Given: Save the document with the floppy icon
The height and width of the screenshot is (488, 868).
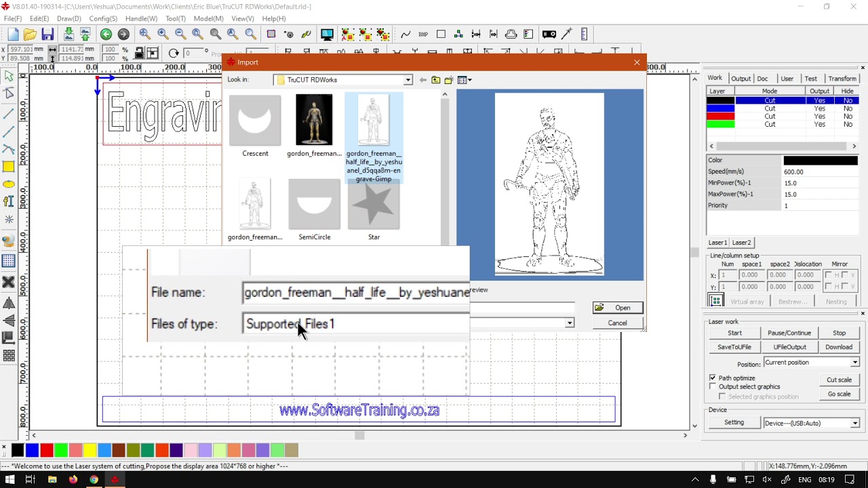Looking at the screenshot, I should 47,35.
